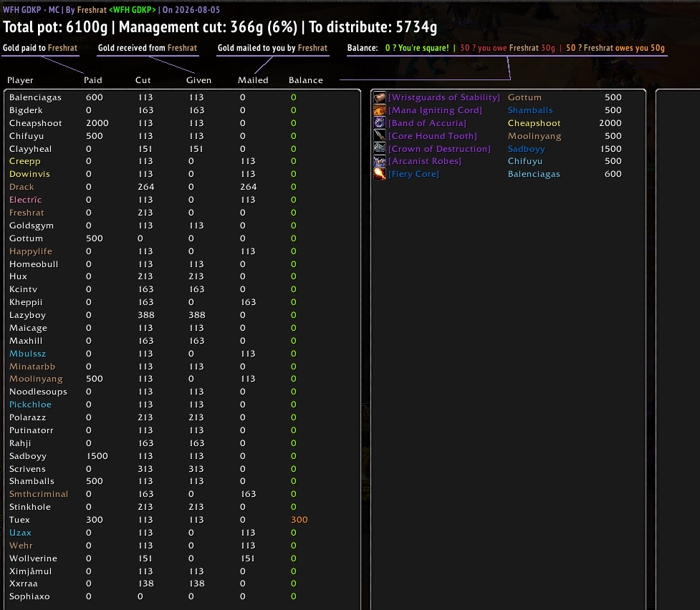700x610 pixels.
Task: Select player Maxhill row
Action: (182, 341)
